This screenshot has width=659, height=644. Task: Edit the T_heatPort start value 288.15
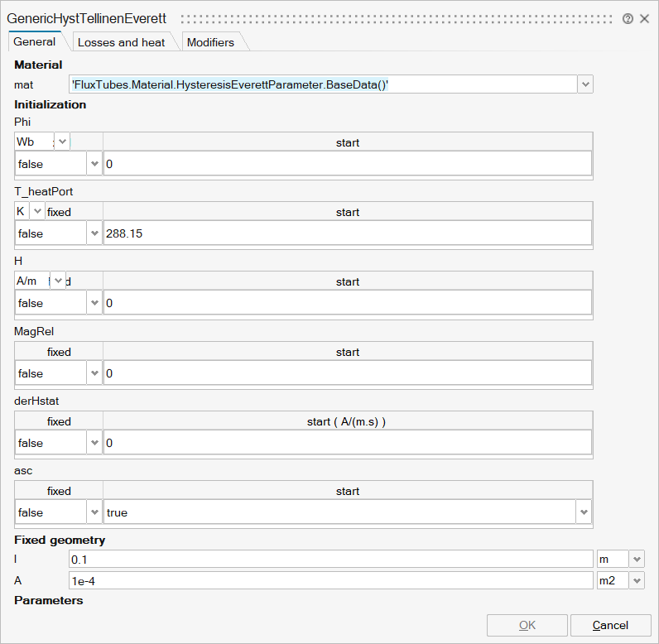[x=348, y=233]
